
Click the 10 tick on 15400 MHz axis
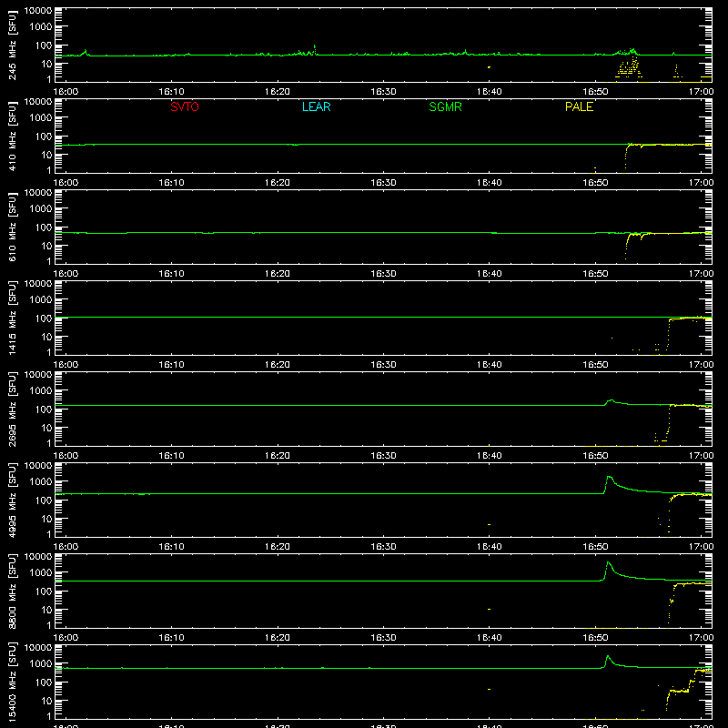click(x=47, y=701)
